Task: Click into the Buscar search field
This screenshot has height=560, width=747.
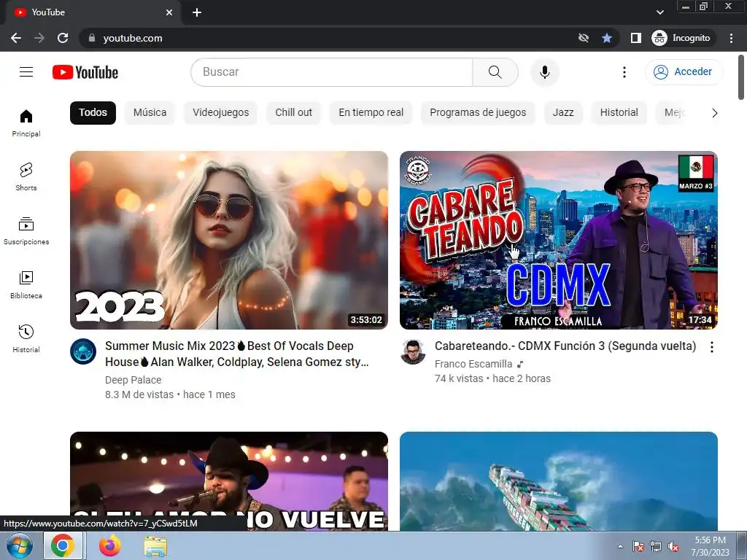Action: coord(332,72)
